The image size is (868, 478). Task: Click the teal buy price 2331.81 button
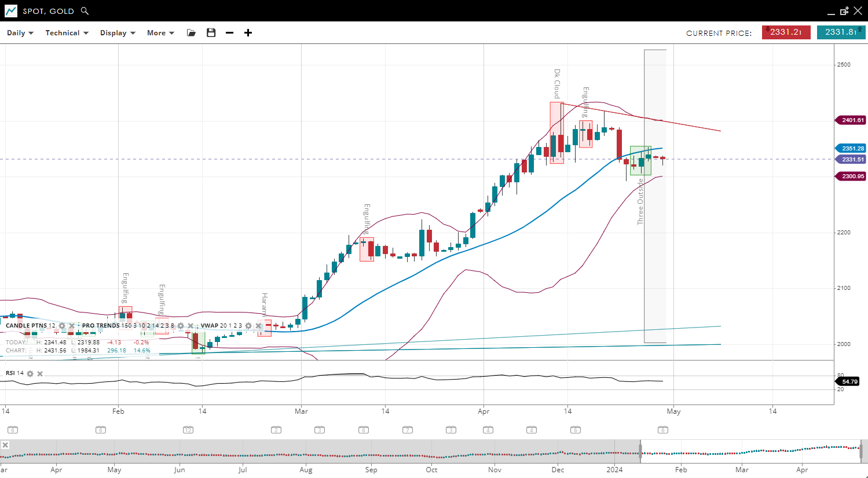pyautogui.click(x=841, y=32)
